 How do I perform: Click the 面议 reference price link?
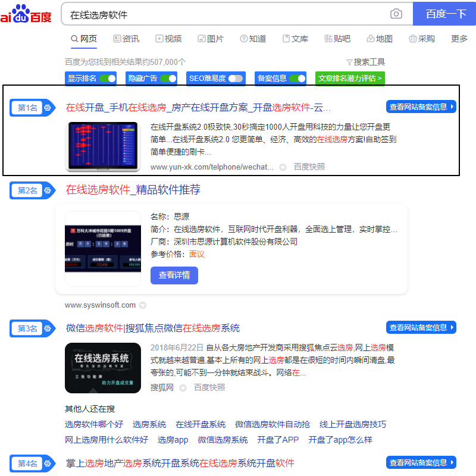[197, 254]
